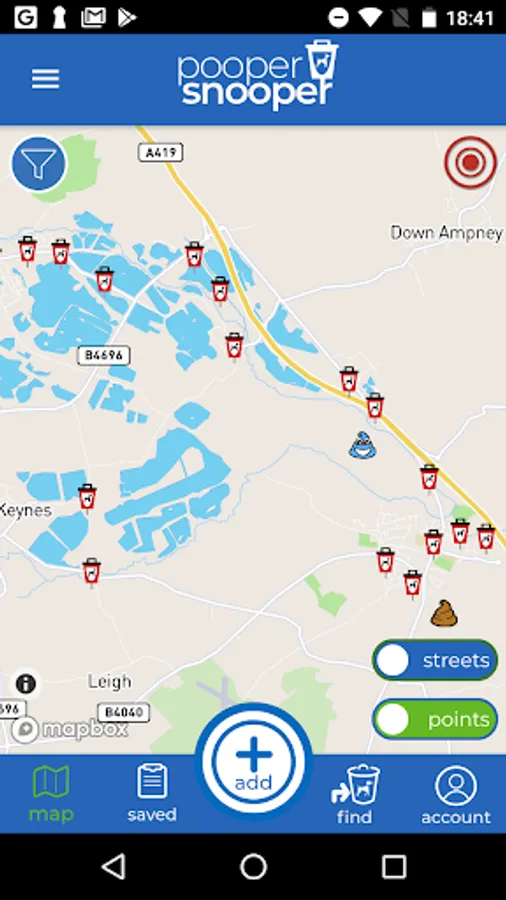Tap Android home circle button
Screen dimensions: 506x900
(x=254, y=866)
